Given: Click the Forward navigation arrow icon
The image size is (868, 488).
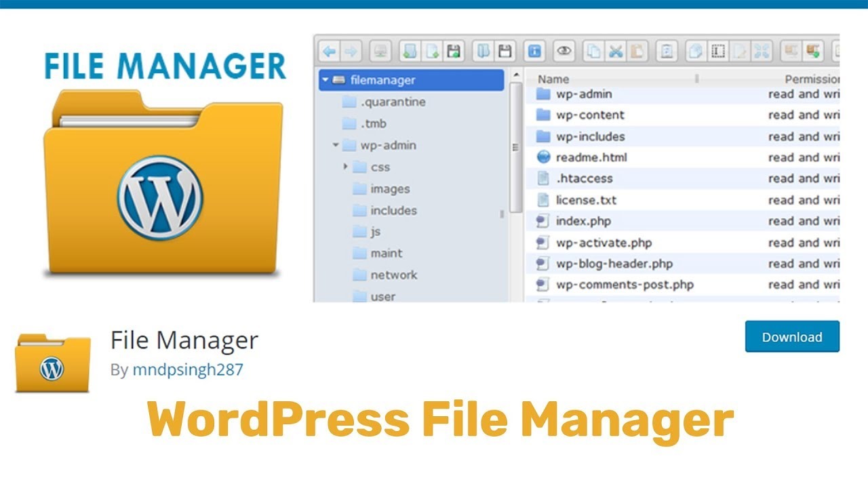Looking at the screenshot, I should [x=351, y=49].
